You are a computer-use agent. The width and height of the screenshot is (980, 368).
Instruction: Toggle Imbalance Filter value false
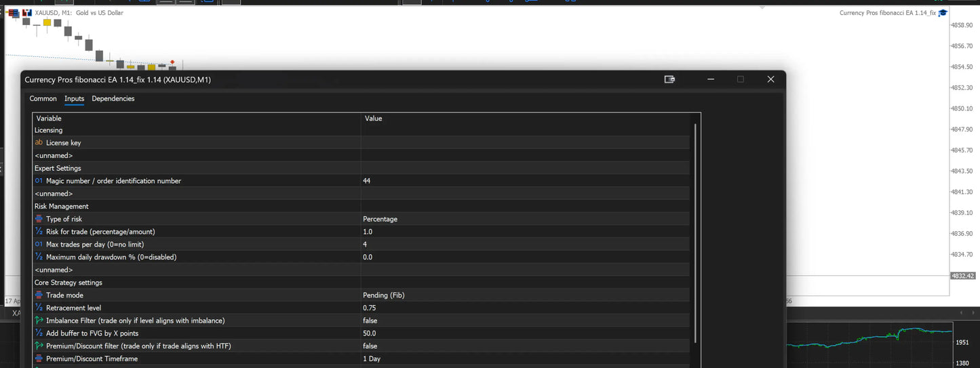(525, 321)
